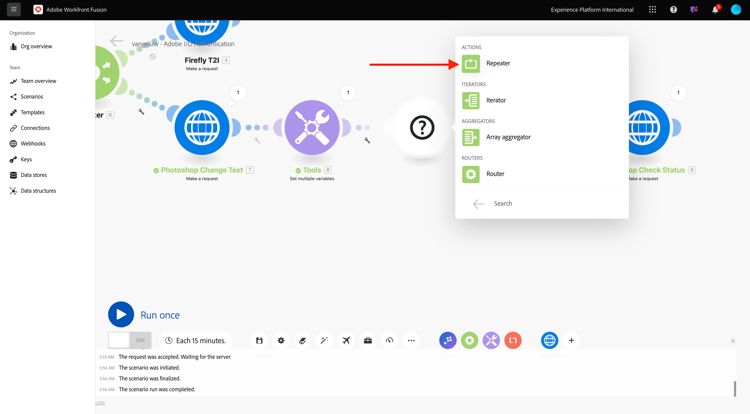Click the purple wrench Tools icon in bottom toolbar
The width and height of the screenshot is (750, 414).
(491, 340)
